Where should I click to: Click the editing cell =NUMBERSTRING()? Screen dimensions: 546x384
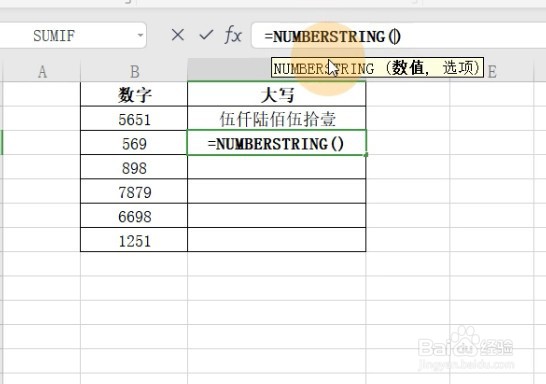(x=277, y=143)
